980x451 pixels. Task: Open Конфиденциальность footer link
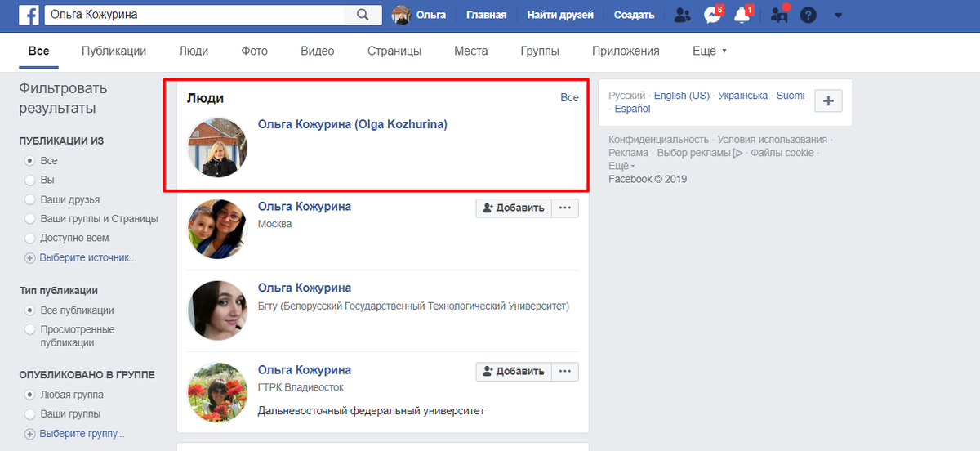(x=659, y=140)
